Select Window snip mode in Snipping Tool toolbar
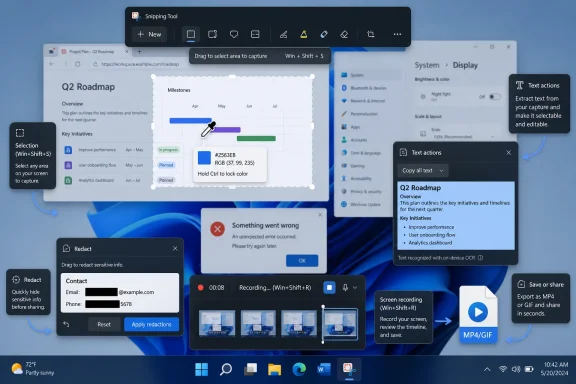 click(212, 34)
